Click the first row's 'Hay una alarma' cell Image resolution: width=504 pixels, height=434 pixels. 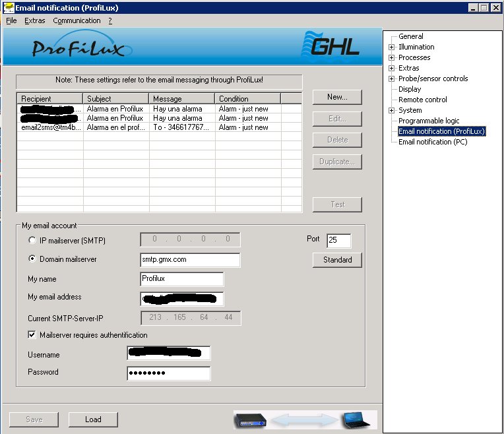182,109
